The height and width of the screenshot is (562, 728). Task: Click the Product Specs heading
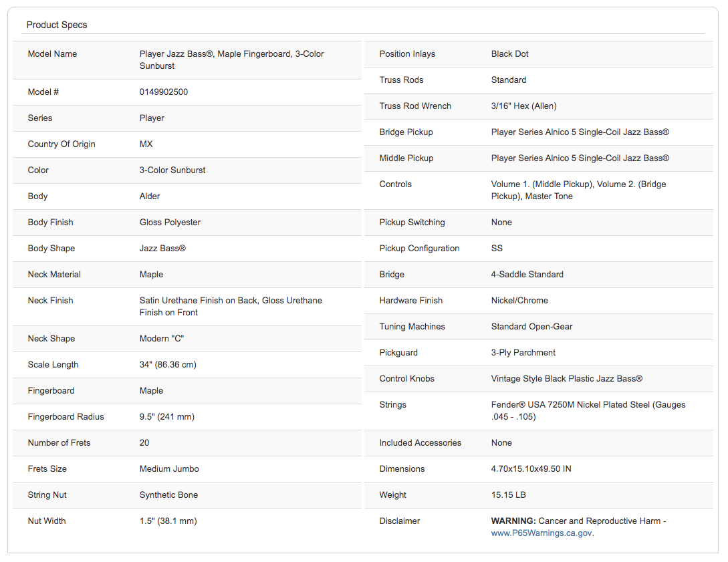coord(57,25)
